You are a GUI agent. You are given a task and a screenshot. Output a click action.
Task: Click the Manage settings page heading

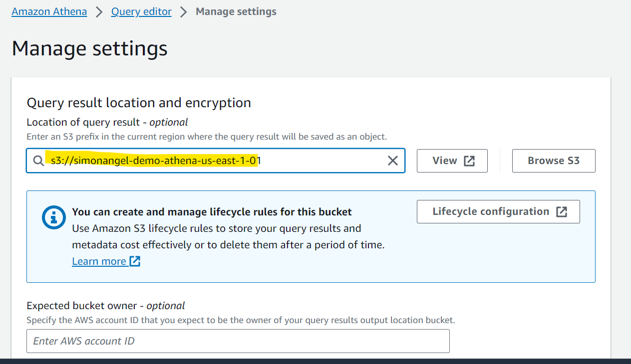click(90, 48)
